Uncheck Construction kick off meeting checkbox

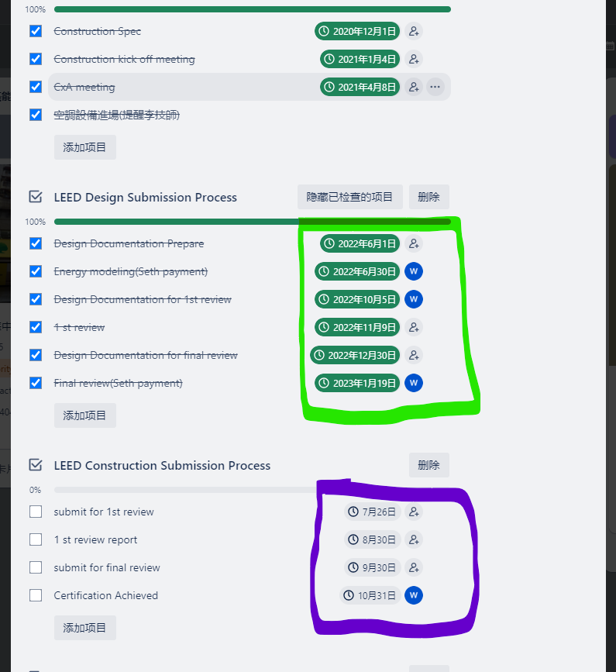[36, 59]
